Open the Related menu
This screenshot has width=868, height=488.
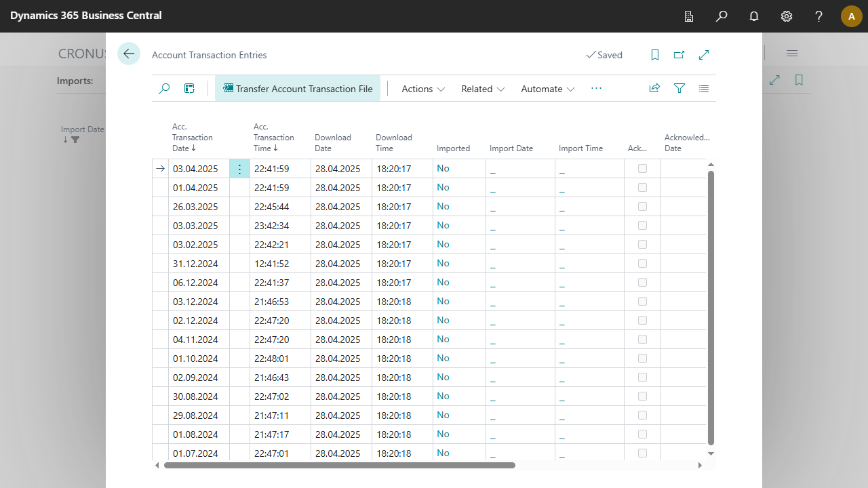pos(483,89)
